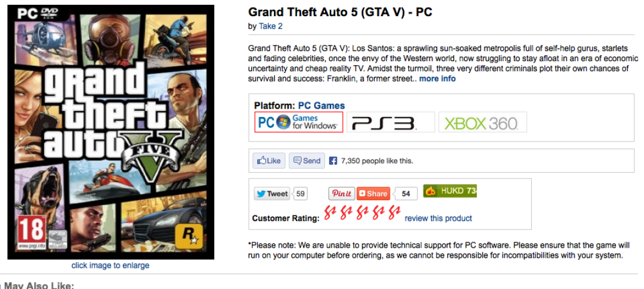
Task: Switch to the Xbox 360 platform
Action: coord(482,123)
